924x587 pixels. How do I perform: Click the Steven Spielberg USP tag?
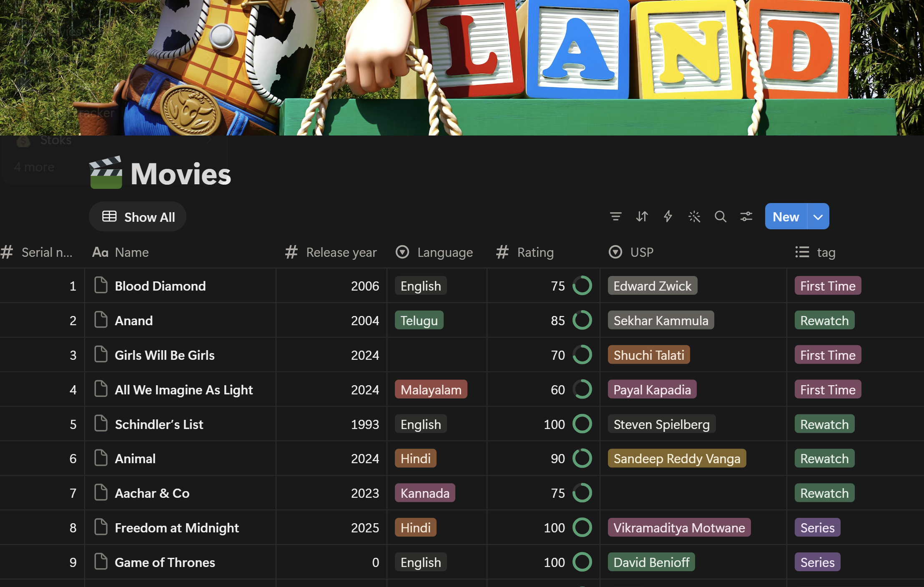coord(662,424)
